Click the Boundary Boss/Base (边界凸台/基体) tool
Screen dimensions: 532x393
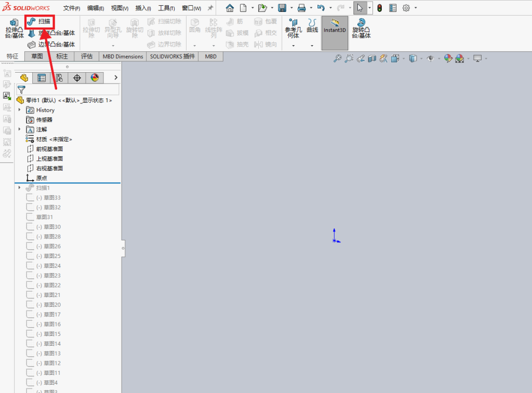pos(51,45)
